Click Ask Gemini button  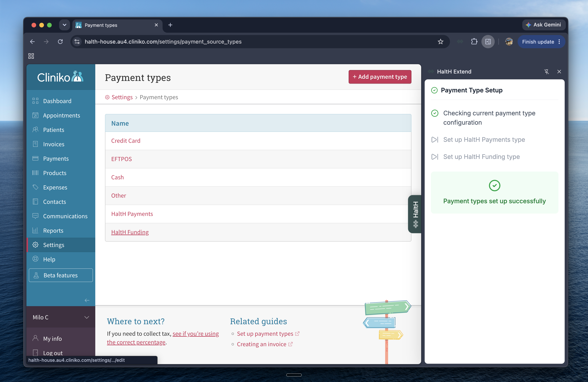tap(543, 25)
